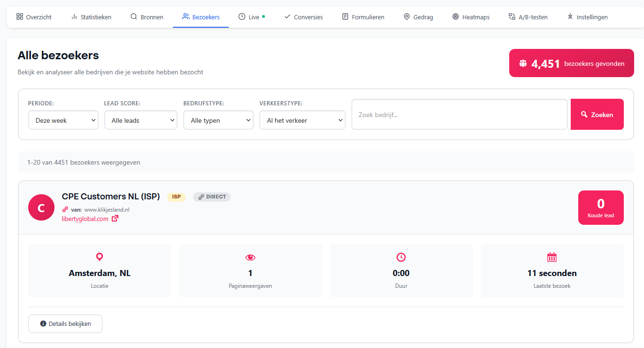This screenshot has height=348, width=644.
Task: Click the Live clock icon
Action: pyautogui.click(x=241, y=16)
